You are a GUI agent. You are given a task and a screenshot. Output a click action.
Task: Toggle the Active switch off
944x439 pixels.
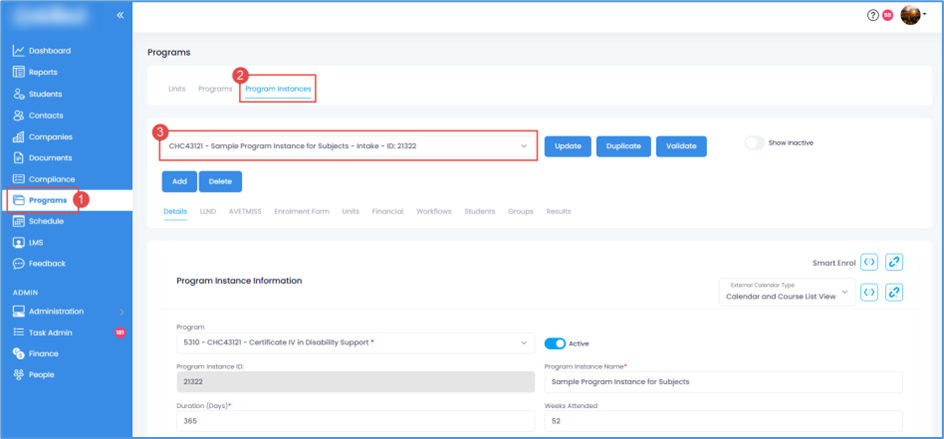point(554,344)
